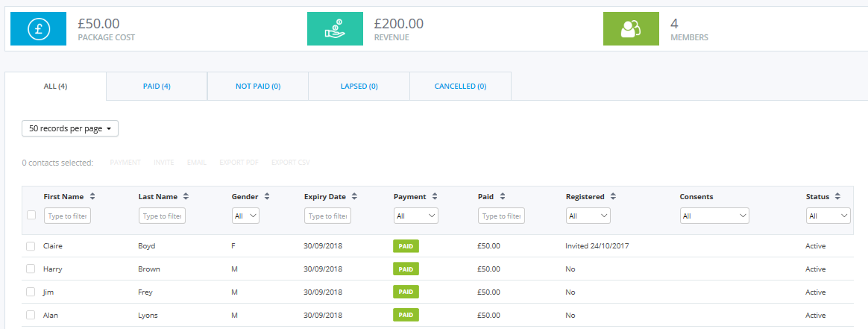The width and height of the screenshot is (868, 329).
Task: Check the row checkbox for Jim Frey
Action: coord(31,292)
